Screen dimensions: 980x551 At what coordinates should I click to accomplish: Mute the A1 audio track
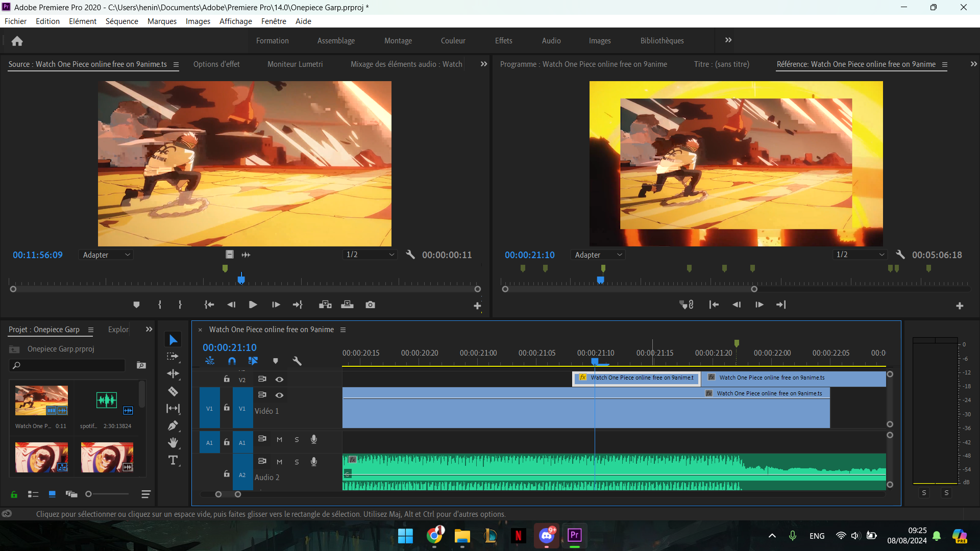coord(279,439)
